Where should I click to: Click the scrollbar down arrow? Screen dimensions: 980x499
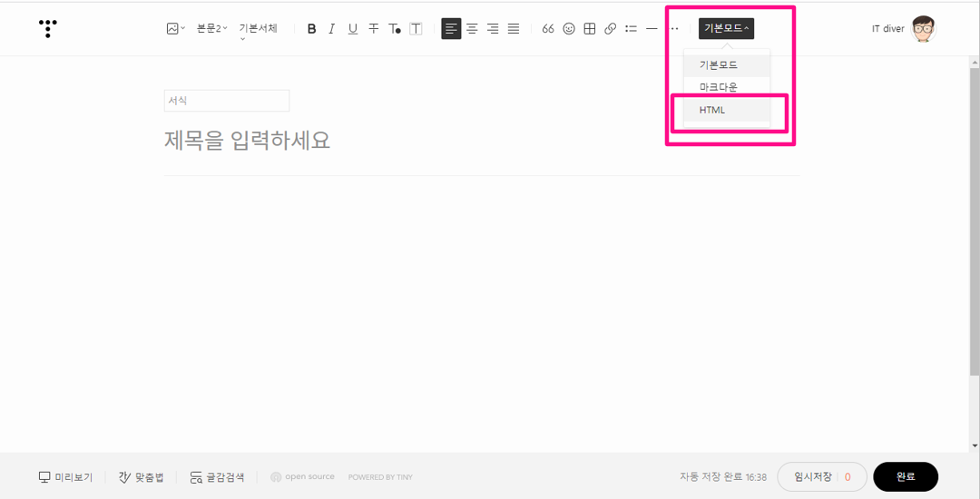tap(975, 445)
